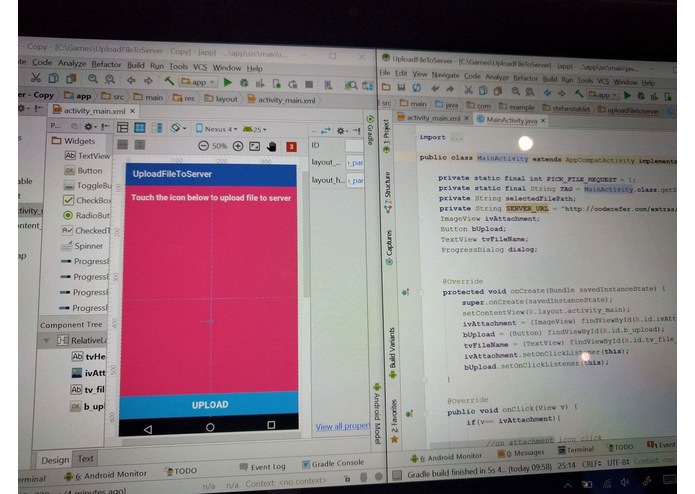Open Terminal tool window in right window

(576, 450)
